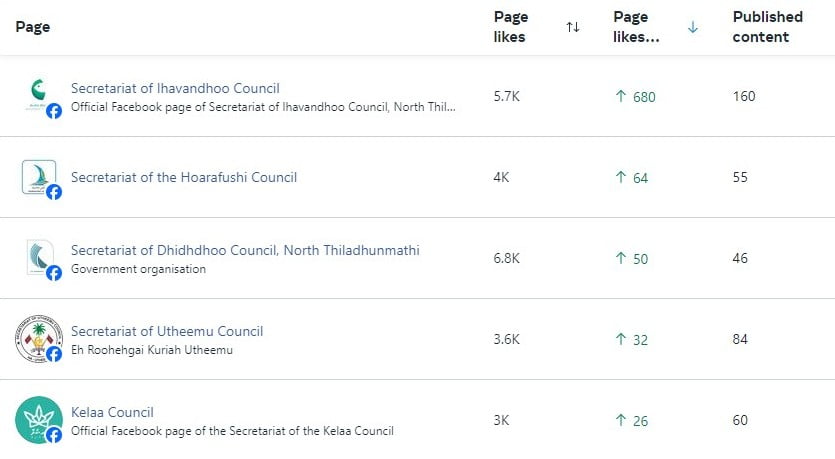Click the Dhidhdhoo Council page logo

tap(39, 257)
